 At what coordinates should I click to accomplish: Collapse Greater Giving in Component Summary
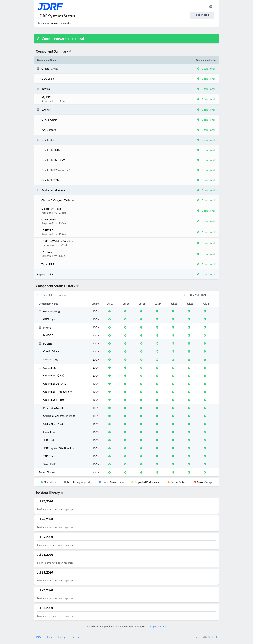38,68
